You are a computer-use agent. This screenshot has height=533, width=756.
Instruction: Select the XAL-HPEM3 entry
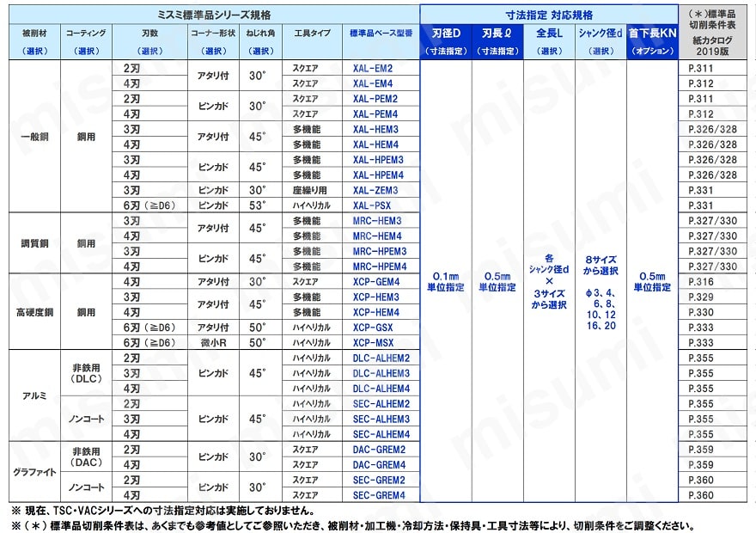[378, 160]
